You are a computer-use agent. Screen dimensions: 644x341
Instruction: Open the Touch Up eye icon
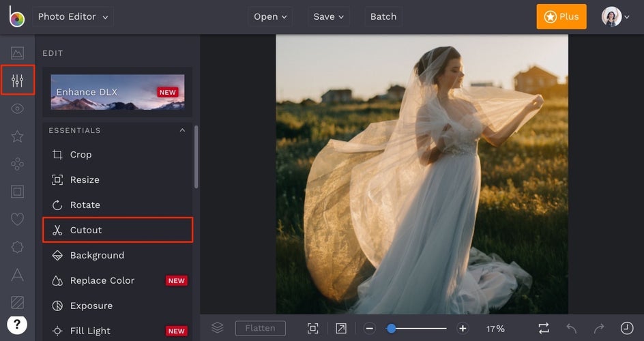click(x=17, y=108)
